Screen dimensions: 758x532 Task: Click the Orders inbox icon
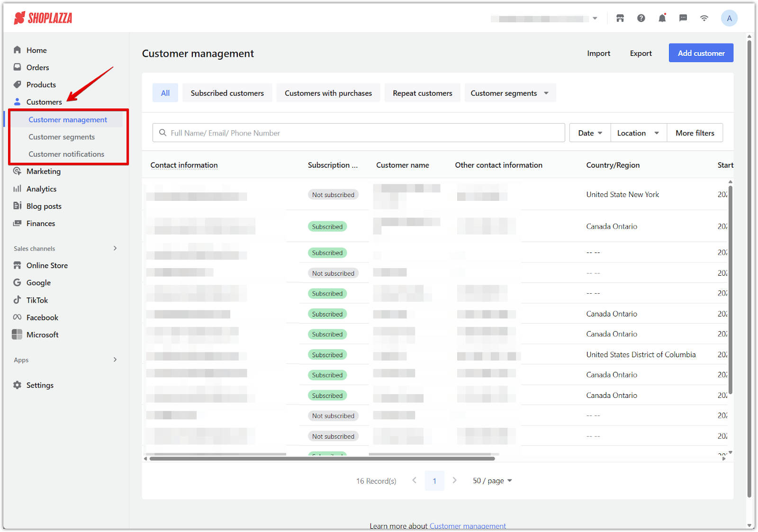18,67
